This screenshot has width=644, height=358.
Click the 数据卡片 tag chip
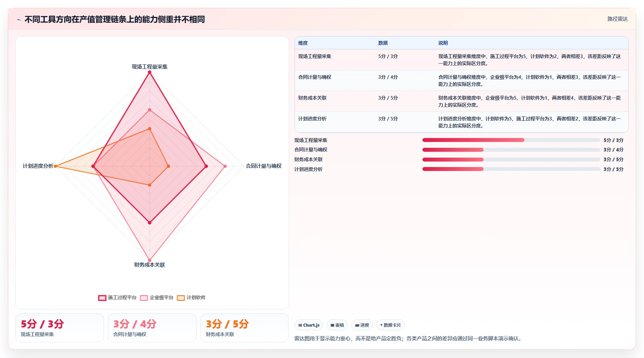click(x=391, y=325)
